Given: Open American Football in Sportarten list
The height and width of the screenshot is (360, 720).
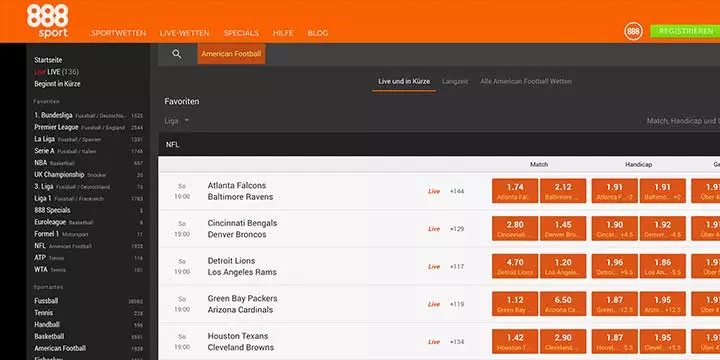Looking at the screenshot, I should [x=89, y=349].
